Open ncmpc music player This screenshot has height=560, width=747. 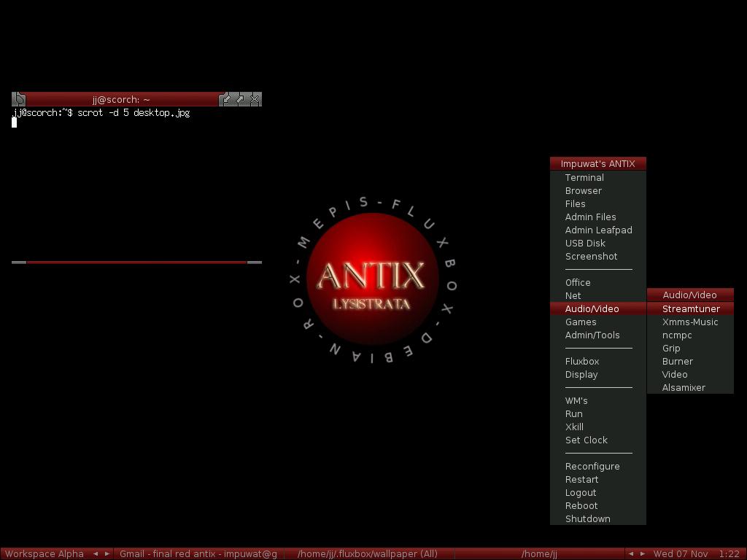click(677, 335)
